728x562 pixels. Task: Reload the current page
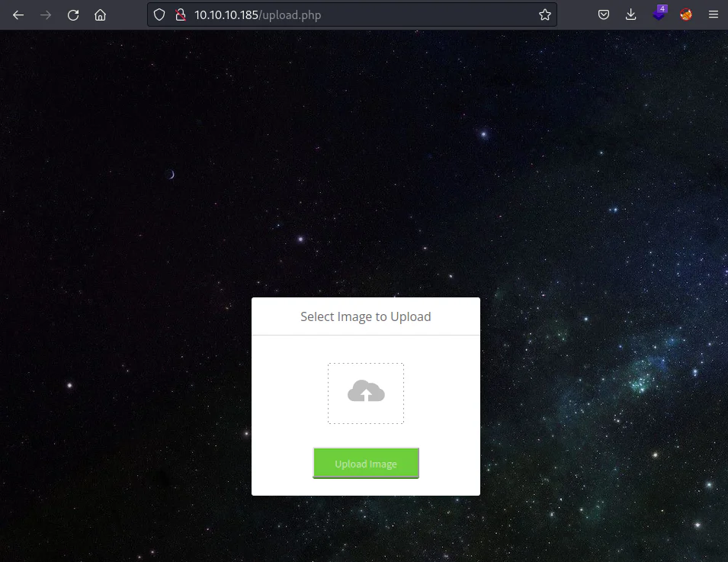(73, 14)
